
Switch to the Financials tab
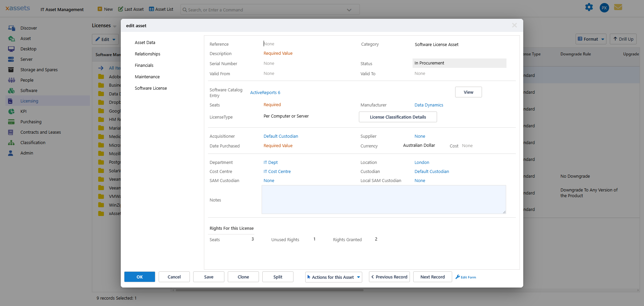point(144,65)
